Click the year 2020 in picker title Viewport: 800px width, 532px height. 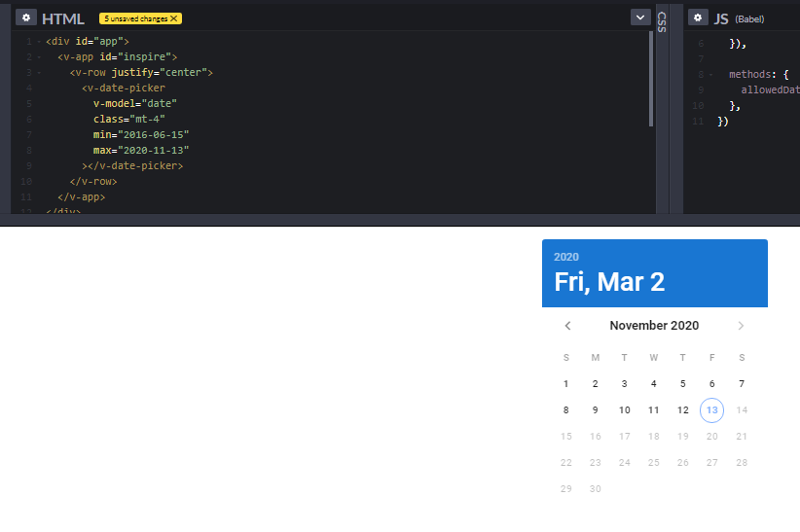566,257
